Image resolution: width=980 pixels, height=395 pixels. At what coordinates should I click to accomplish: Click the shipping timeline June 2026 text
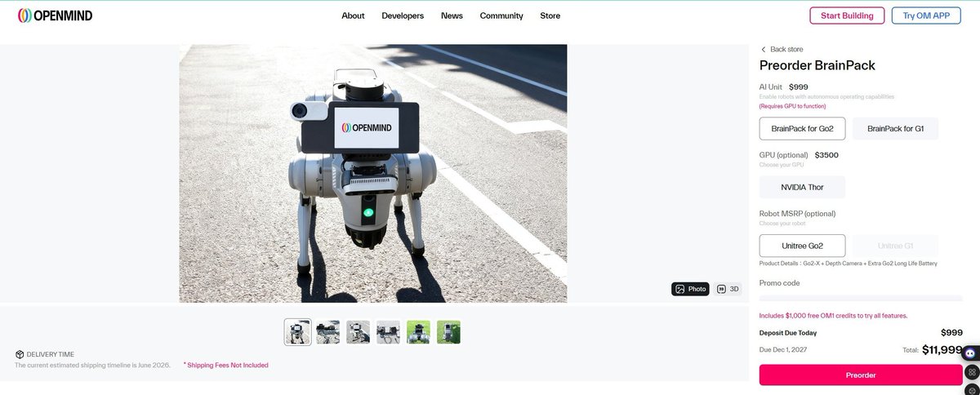(93, 365)
